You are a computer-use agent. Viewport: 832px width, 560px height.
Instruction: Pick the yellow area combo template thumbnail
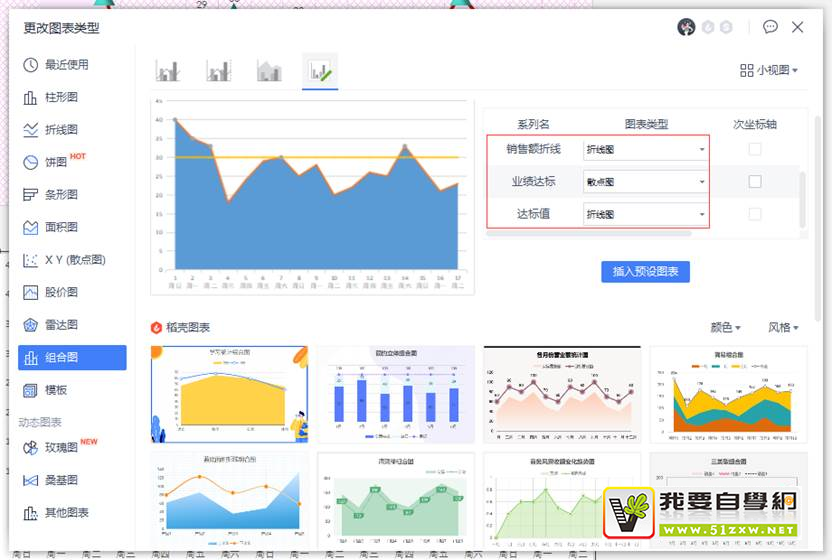coord(229,394)
